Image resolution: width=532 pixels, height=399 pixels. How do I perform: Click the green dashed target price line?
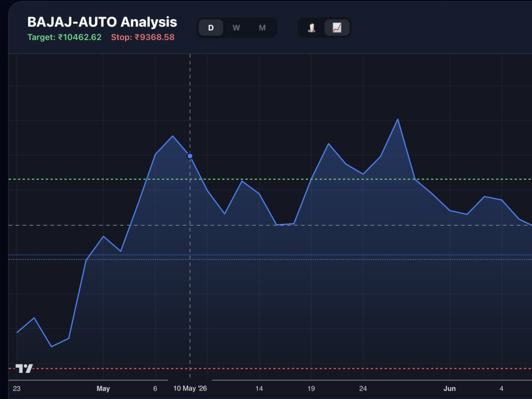270,179
